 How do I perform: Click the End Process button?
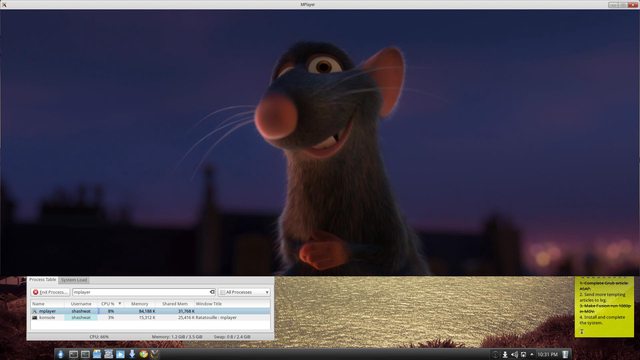[50, 292]
